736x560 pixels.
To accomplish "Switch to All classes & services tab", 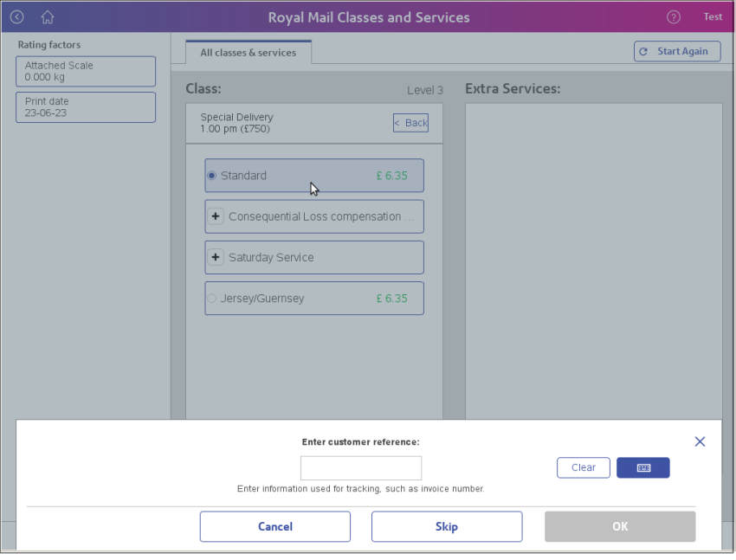I will point(249,53).
